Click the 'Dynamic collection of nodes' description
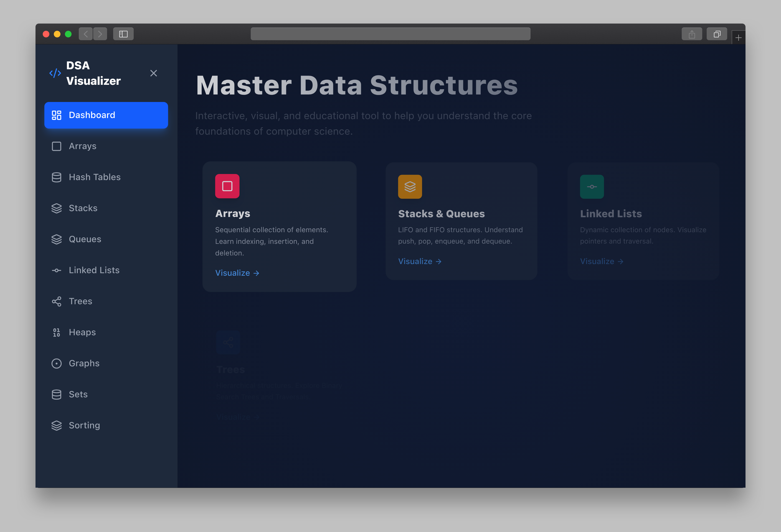This screenshot has width=781, height=532. (x=643, y=236)
